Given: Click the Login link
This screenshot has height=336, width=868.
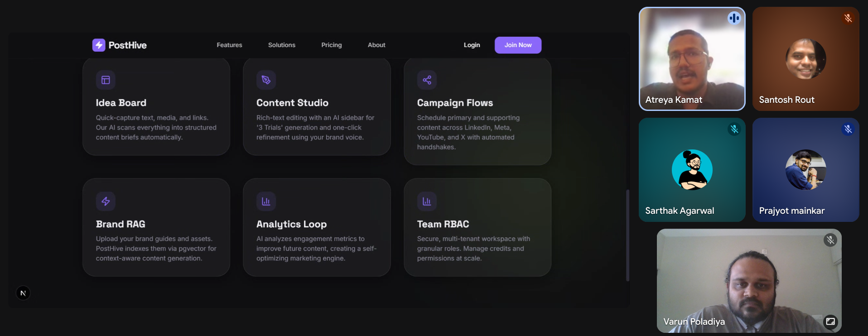Looking at the screenshot, I should (x=472, y=45).
